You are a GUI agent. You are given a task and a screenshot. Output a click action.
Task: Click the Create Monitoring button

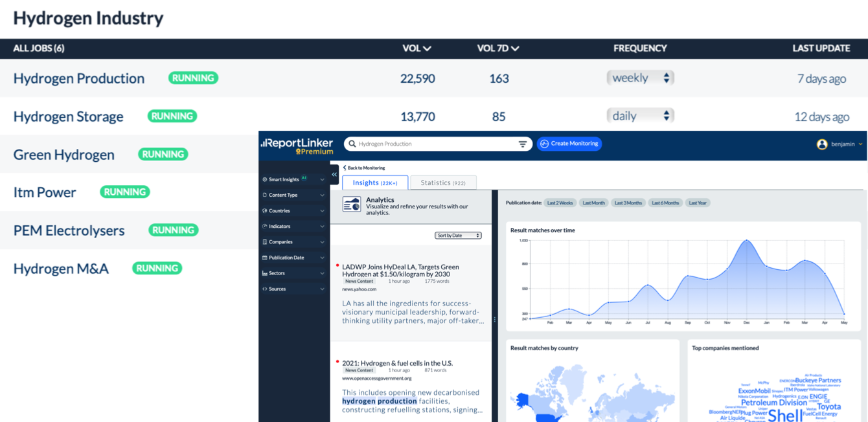click(x=569, y=144)
